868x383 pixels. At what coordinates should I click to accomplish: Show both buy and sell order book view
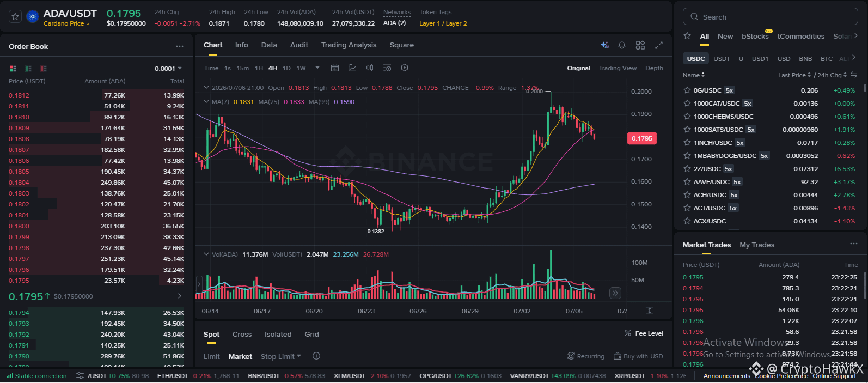pos(13,69)
